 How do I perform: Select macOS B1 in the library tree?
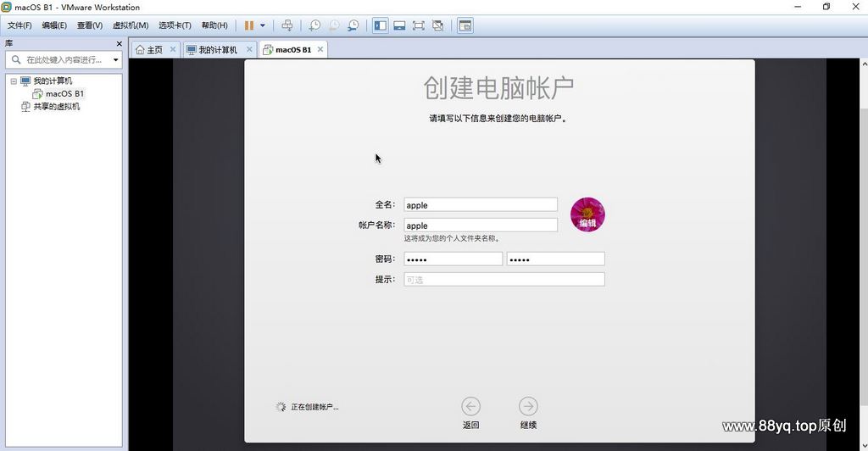[x=64, y=93]
